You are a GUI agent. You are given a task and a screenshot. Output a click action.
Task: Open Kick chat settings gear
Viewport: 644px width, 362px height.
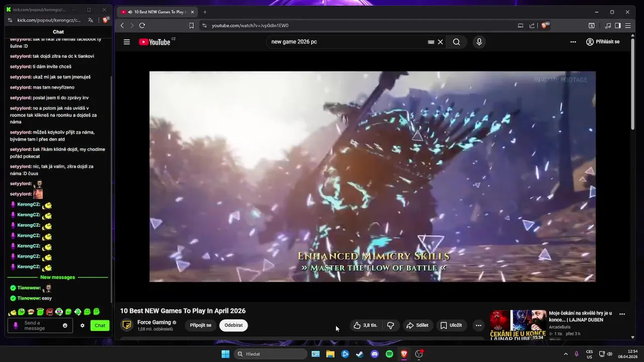[x=83, y=325]
